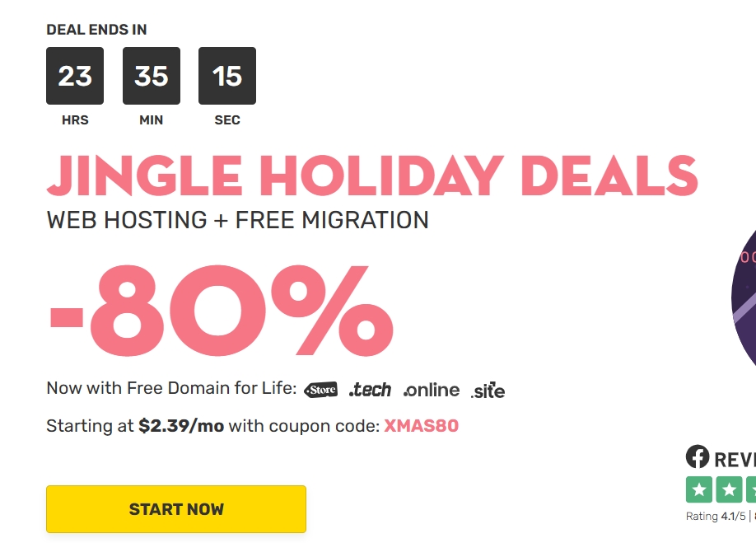Click the Facebook logo icon
The image size is (756, 543).
pos(698,458)
